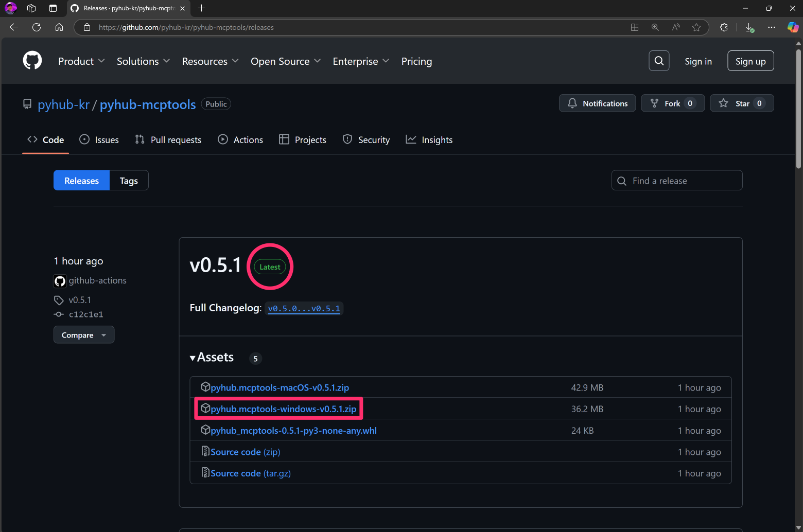Image resolution: width=803 pixels, height=532 pixels.
Task: Open the browser downloads icon
Action: (x=749, y=27)
